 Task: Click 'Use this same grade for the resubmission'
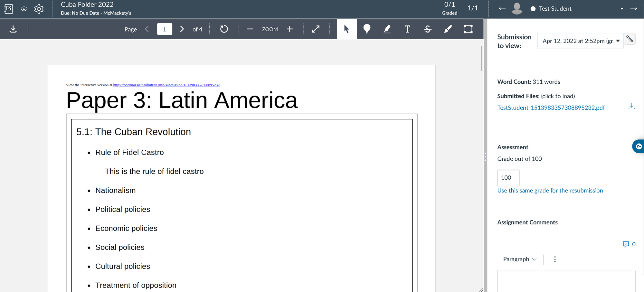[x=550, y=191]
